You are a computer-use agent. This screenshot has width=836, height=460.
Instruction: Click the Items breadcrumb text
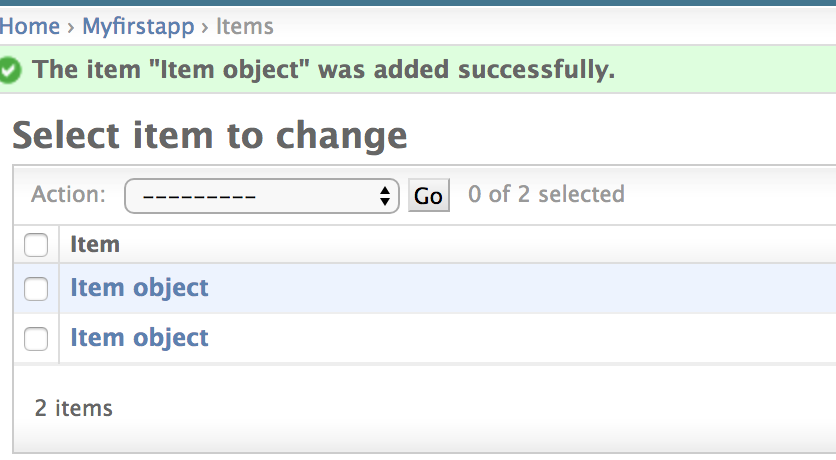(x=245, y=26)
